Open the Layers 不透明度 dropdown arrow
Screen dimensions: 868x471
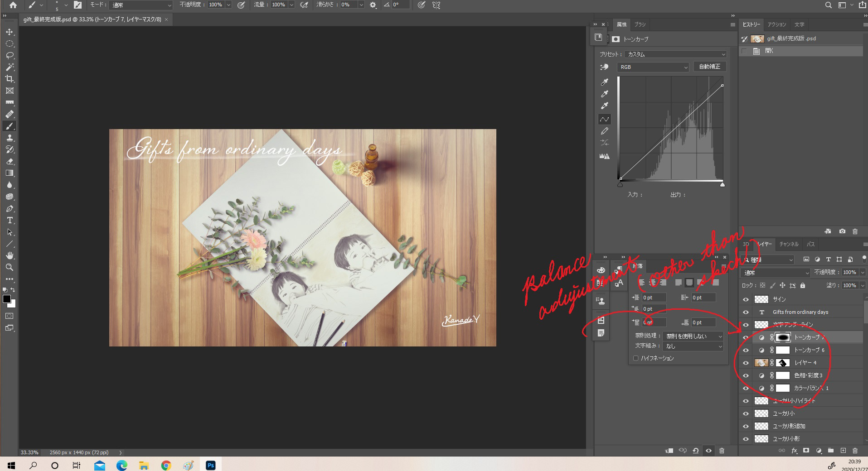coord(862,273)
